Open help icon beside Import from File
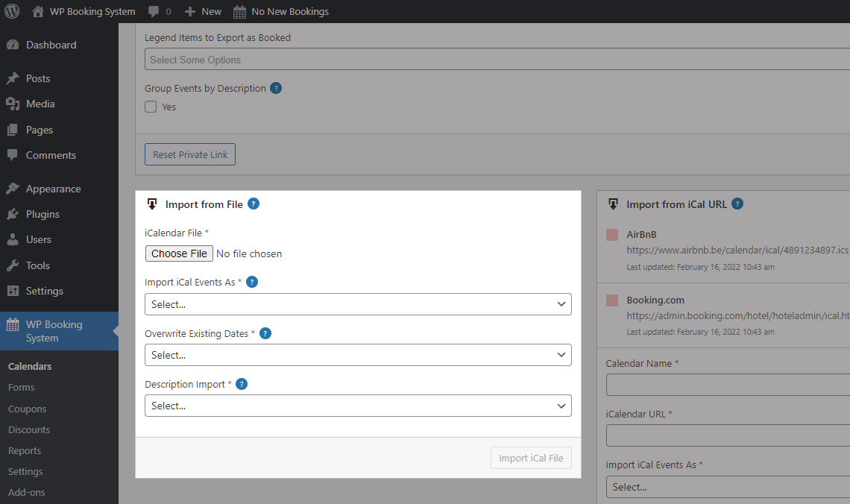850x504 pixels. tap(254, 204)
